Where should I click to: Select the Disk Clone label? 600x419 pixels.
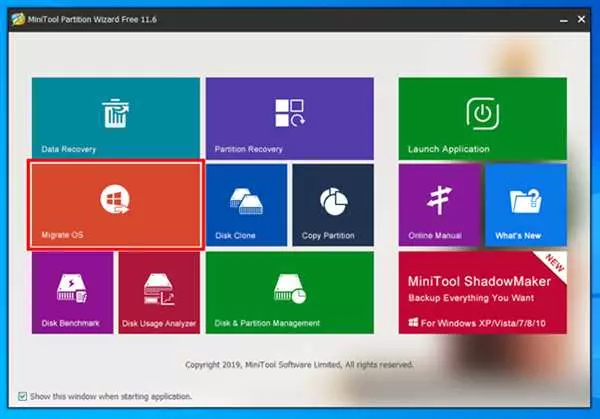(235, 236)
